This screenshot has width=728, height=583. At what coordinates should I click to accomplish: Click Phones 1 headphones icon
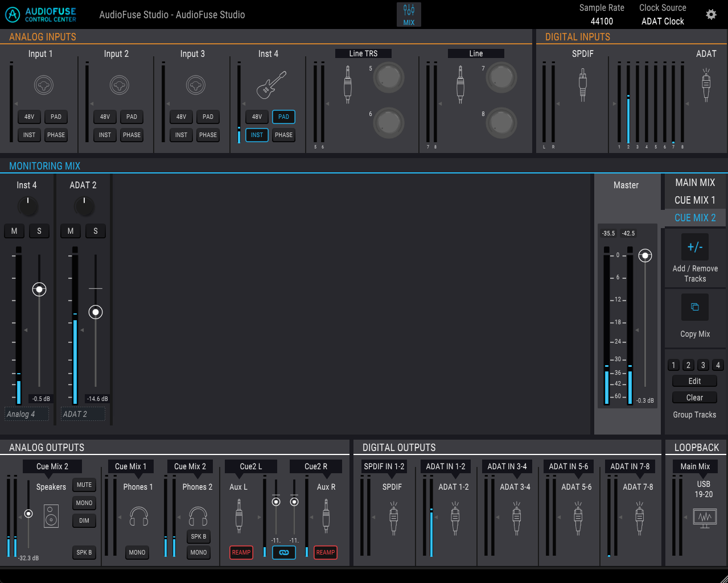point(139,516)
